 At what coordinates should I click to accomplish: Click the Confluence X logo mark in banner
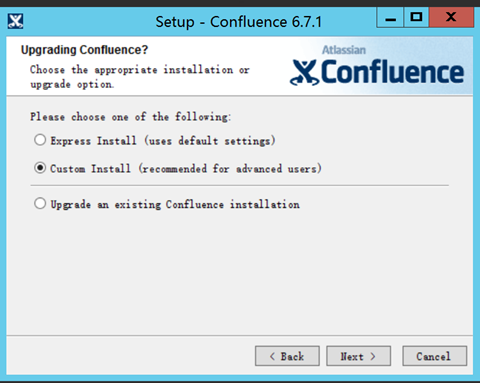304,73
